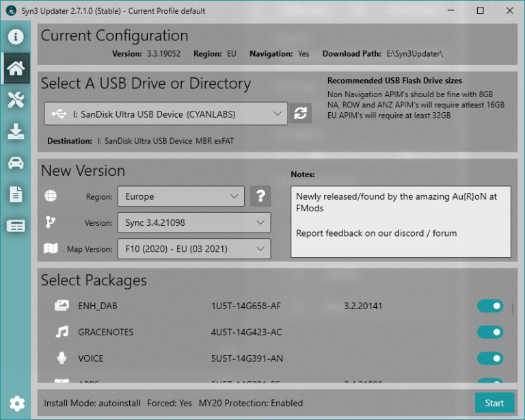Click MY20 Protection: Enabled status text
The width and height of the screenshot is (525, 420).
point(251,403)
